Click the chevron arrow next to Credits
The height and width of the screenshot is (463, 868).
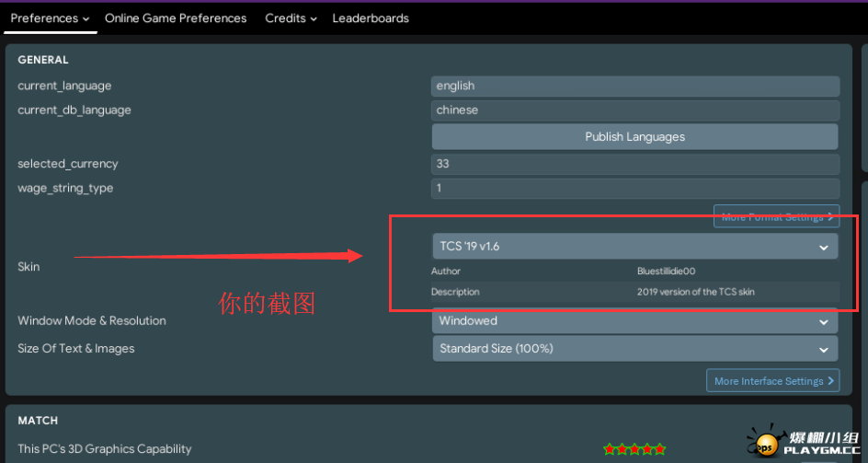pos(314,18)
